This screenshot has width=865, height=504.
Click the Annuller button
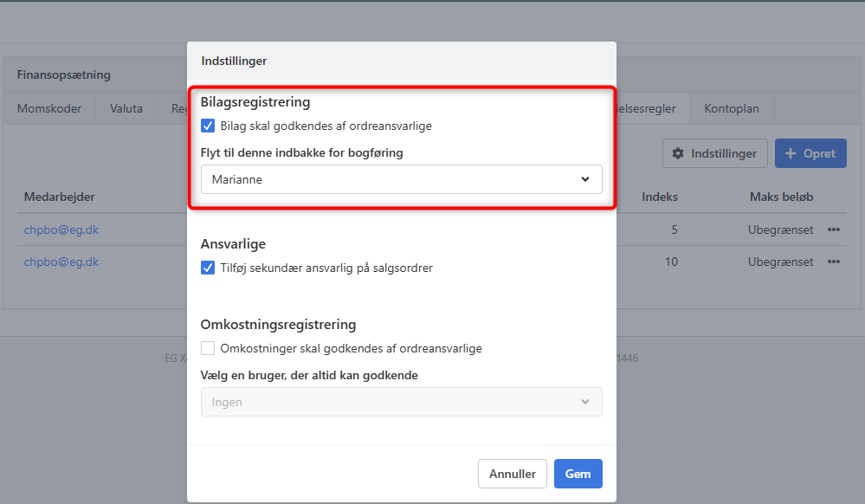512,474
